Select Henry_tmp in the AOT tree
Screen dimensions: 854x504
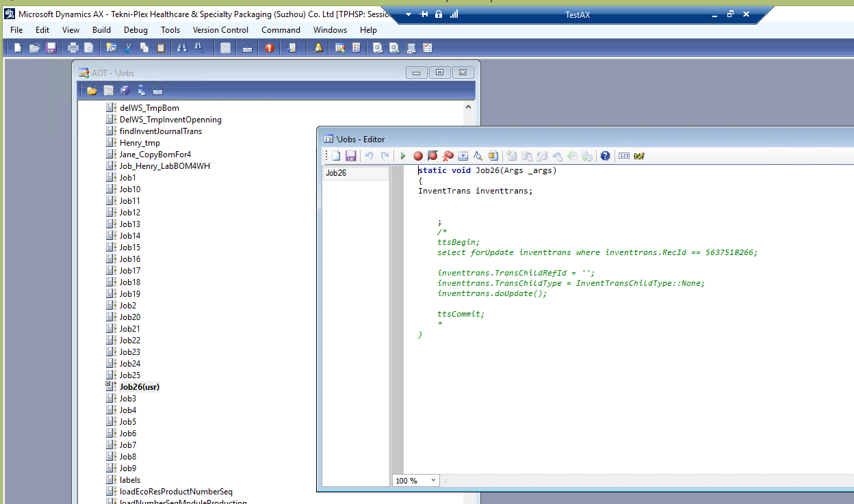tap(140, 143)
